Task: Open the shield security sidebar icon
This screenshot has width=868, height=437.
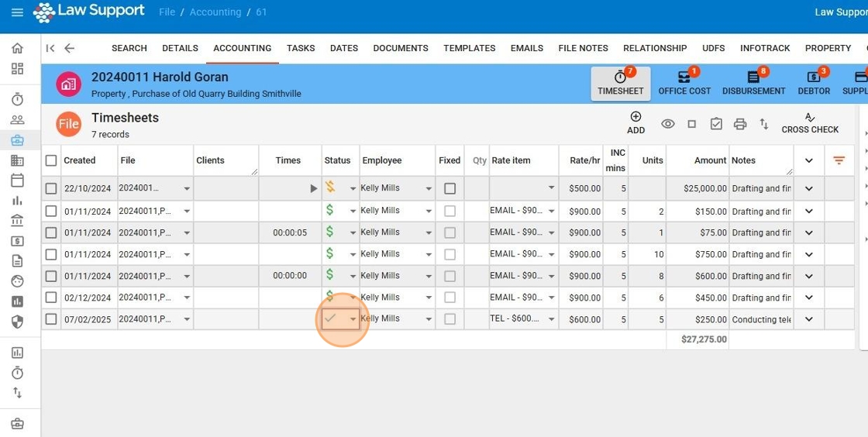Action: (17, 322)
